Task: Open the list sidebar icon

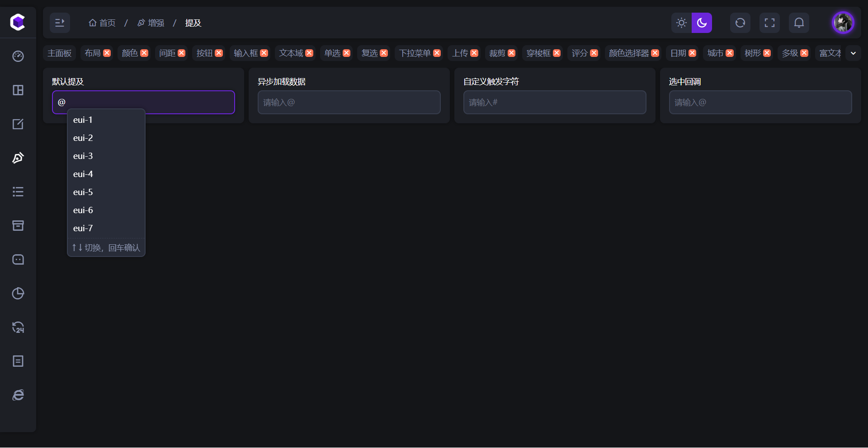Action: (x=18, y=191)
